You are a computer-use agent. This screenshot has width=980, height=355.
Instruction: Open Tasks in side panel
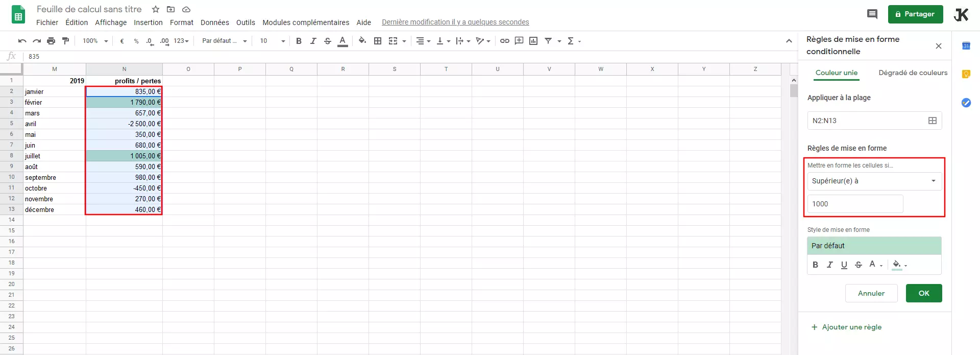click(x=966, y=103)
